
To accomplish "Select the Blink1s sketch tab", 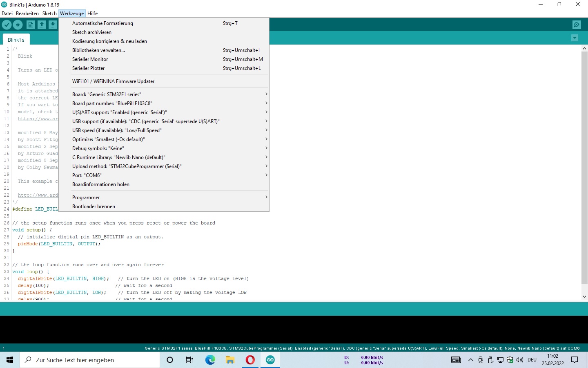I will [x=16, y=40].
